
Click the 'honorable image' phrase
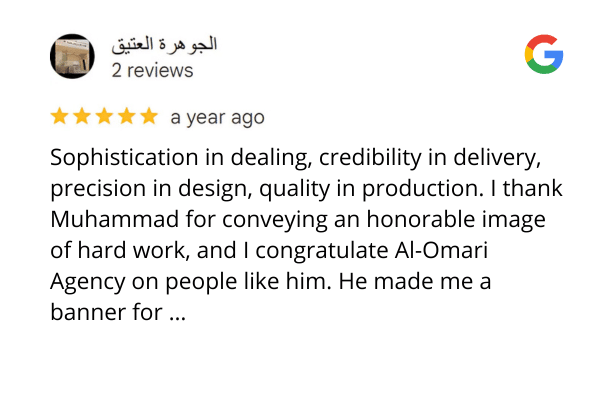click(456, 220)
